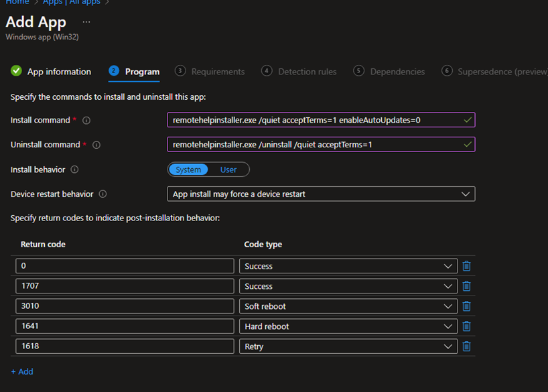Delete the 1707 return code row
Viewport: 548px width, 392px height.
point(466,286)
